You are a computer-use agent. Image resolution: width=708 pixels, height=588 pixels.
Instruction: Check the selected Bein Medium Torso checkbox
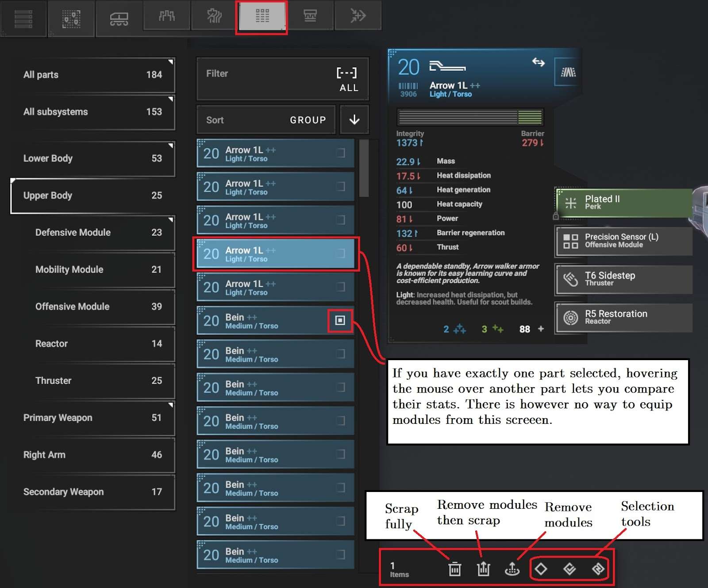click(340, 320)
